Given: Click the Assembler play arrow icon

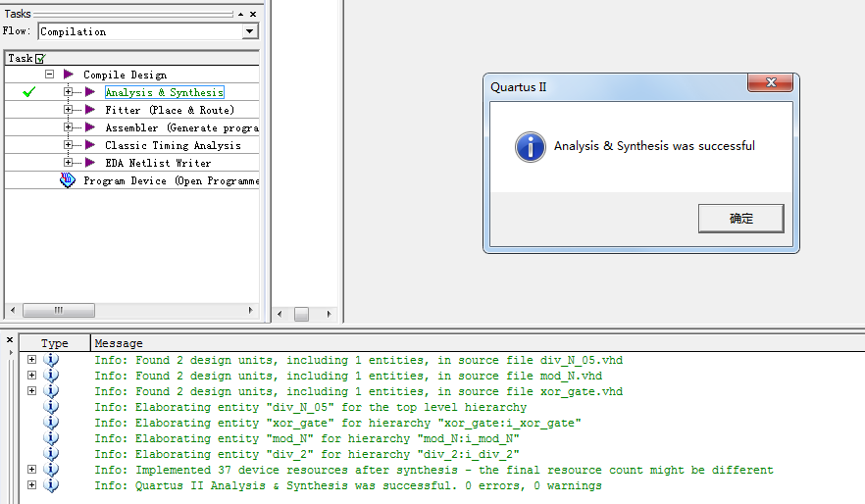Looking at the screenshot, I should (90, 127).
